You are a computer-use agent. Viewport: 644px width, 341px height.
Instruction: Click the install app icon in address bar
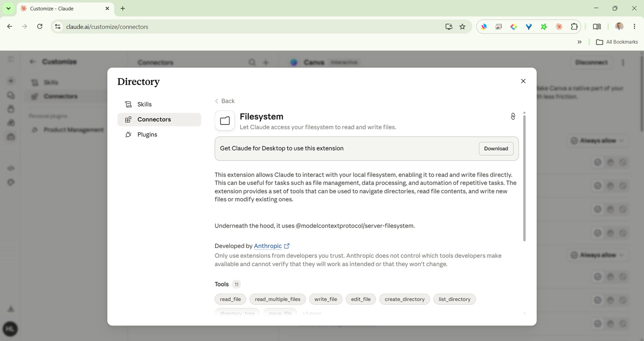(449, 27)
